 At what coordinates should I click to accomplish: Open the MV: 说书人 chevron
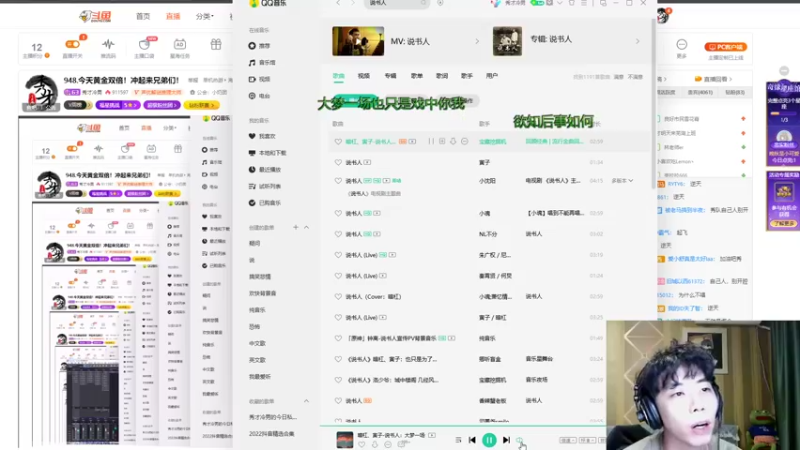coord(477,41)
